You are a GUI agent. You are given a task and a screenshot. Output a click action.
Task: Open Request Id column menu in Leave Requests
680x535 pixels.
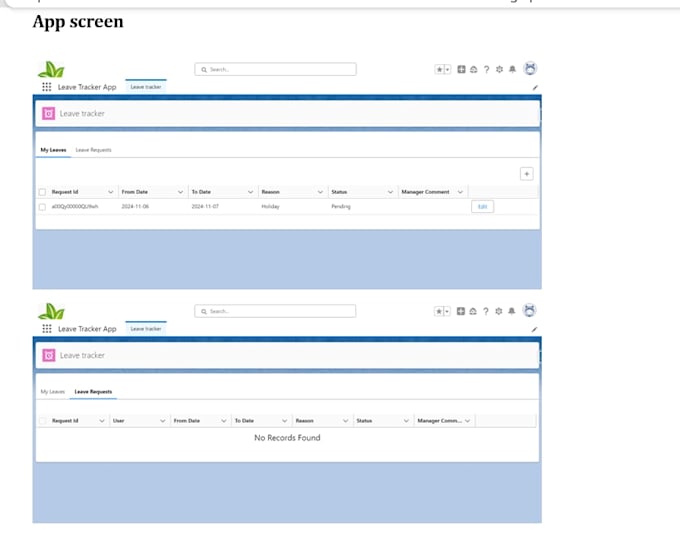(x=102, y=421)
